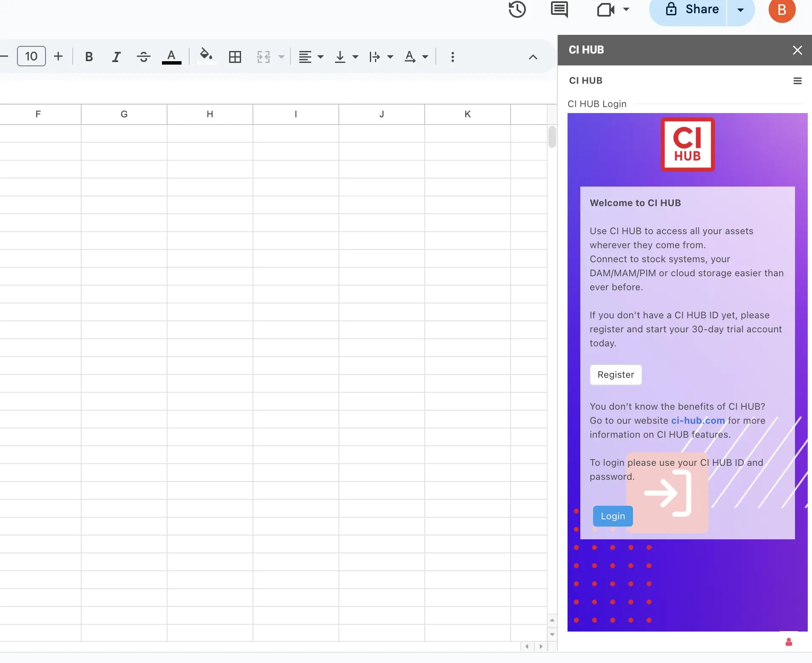Screen dimensions: 812x663
Task: Click the scroll left arrow of the sheet
Action: click(527, 646)
